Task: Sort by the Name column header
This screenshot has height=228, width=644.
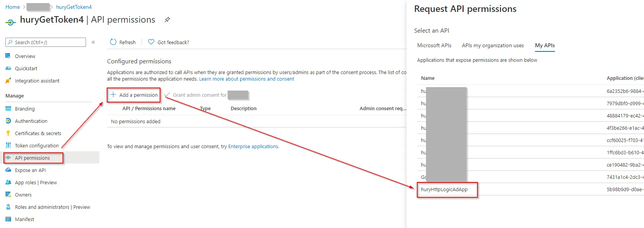Action: click(x=428, y=78)
